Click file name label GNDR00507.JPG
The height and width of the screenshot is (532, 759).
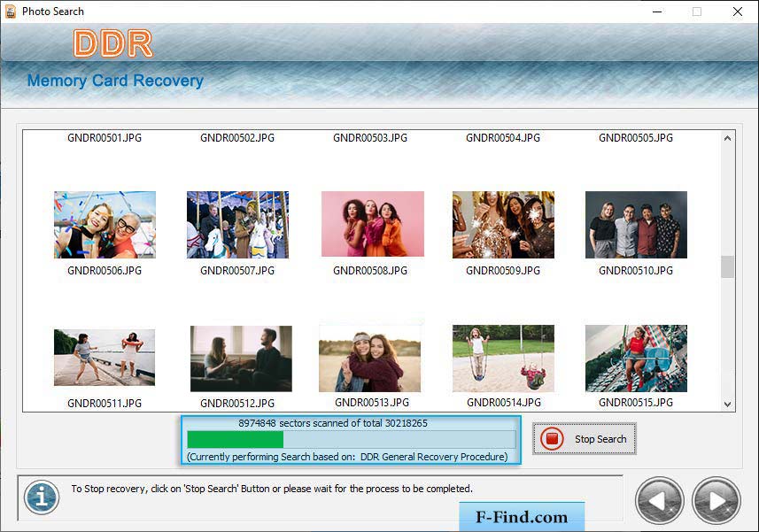point(237,270)
